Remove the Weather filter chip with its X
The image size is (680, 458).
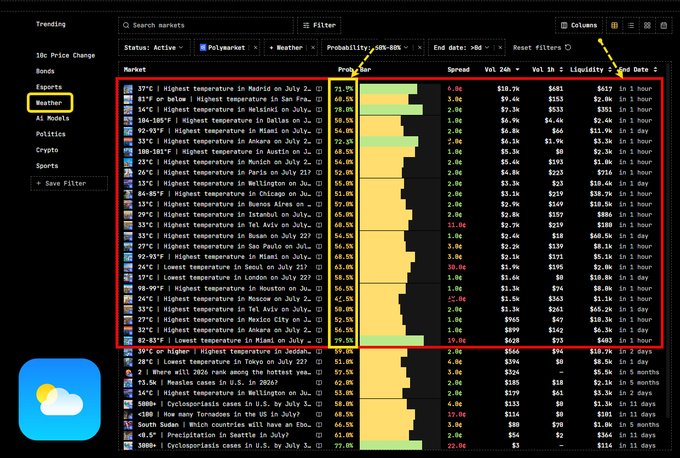click(x=313, y=48)
